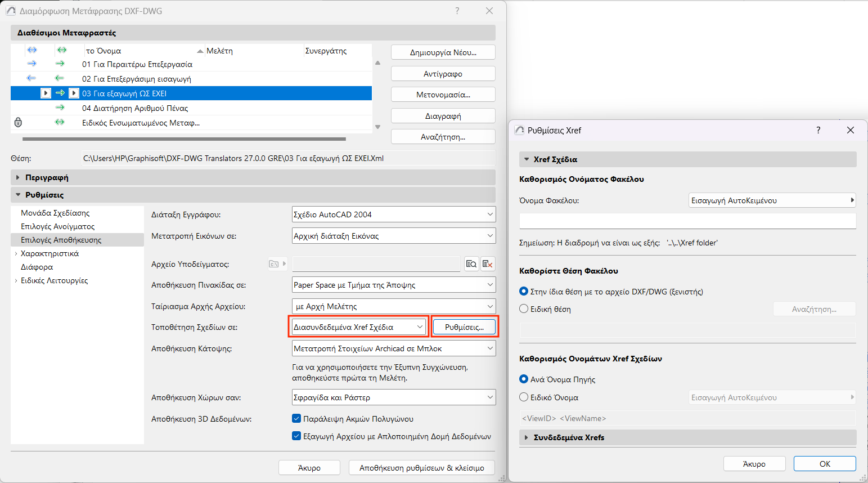Click the browse template file icon
Viewport: 868px width, 483px height.
471,264
